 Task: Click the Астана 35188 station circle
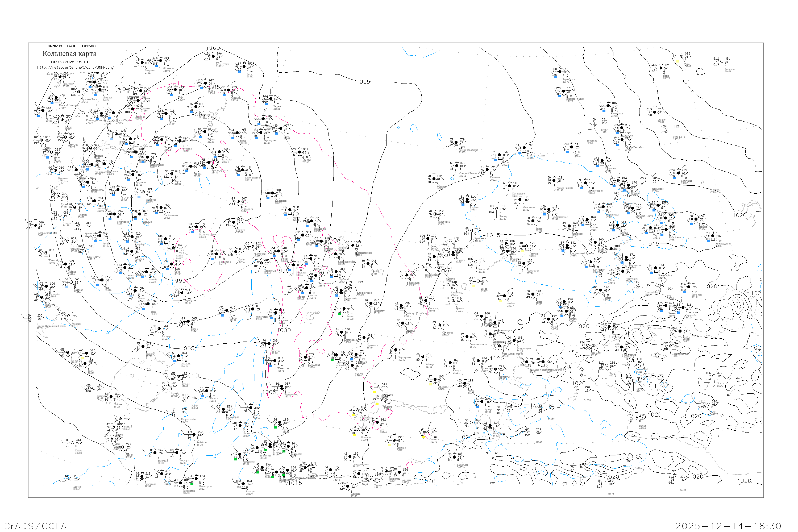[x=344, y=309]
